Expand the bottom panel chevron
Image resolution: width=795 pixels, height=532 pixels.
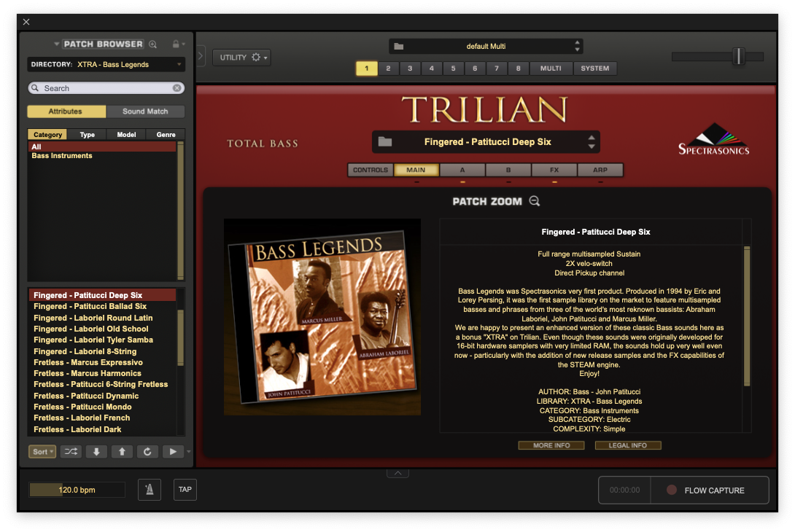[x=398, y=473]
